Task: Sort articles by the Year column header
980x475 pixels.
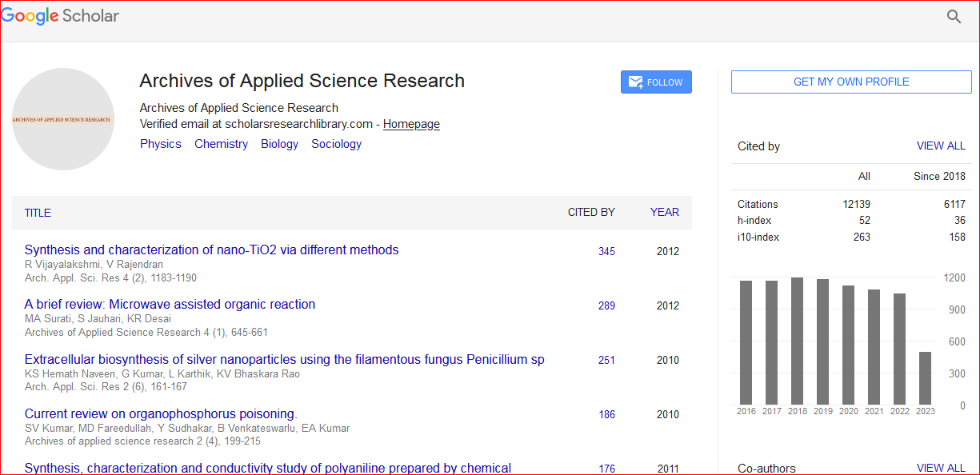Action: [664, 212]
